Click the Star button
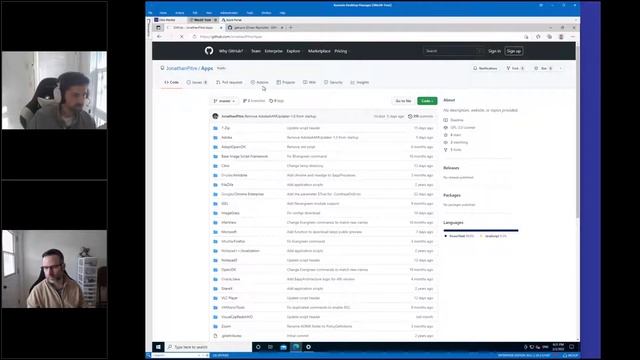This screenshot has height=360, width=640. tap(543, 68)
